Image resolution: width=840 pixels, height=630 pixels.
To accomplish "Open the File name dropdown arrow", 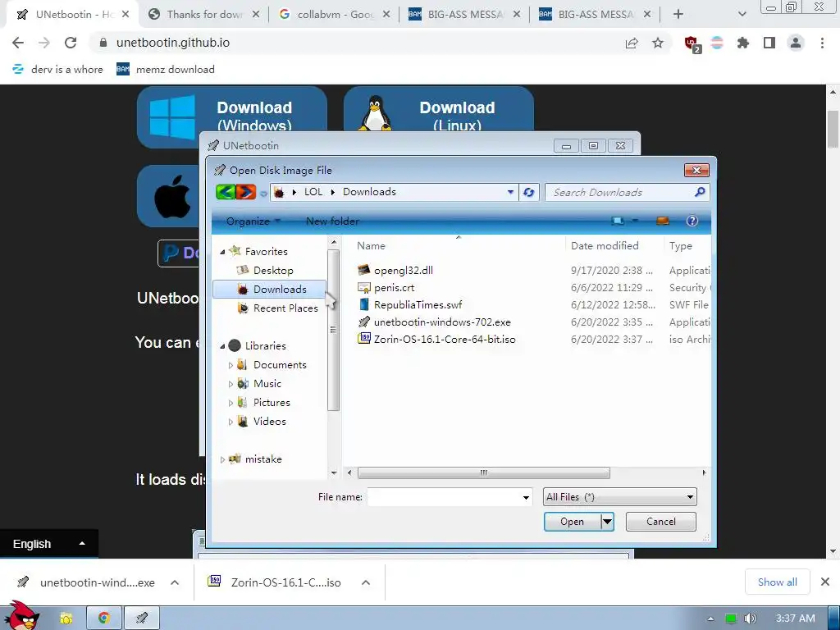I will pyautogui.click(x=526, y=497).
